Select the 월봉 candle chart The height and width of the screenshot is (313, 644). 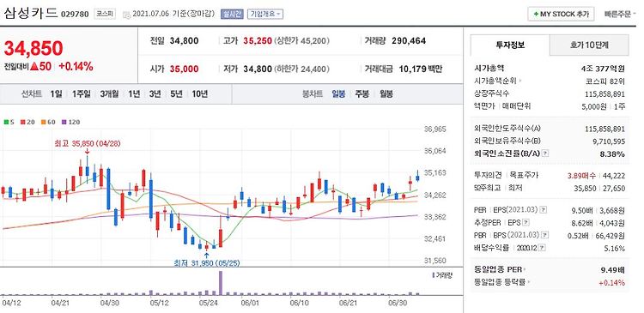tap(386, 94)
